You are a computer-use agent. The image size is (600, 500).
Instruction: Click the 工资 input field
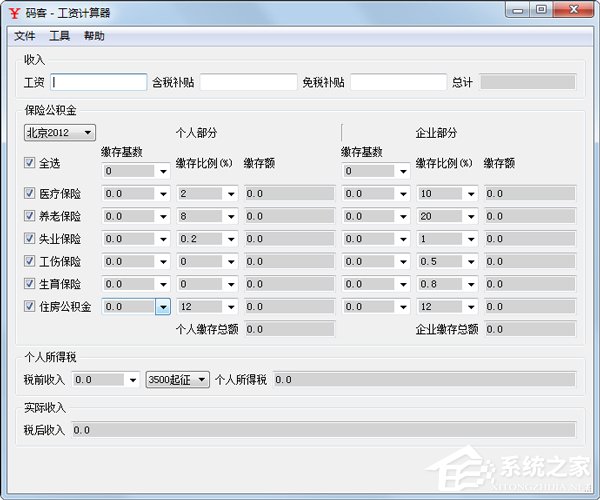coord(98,82)
